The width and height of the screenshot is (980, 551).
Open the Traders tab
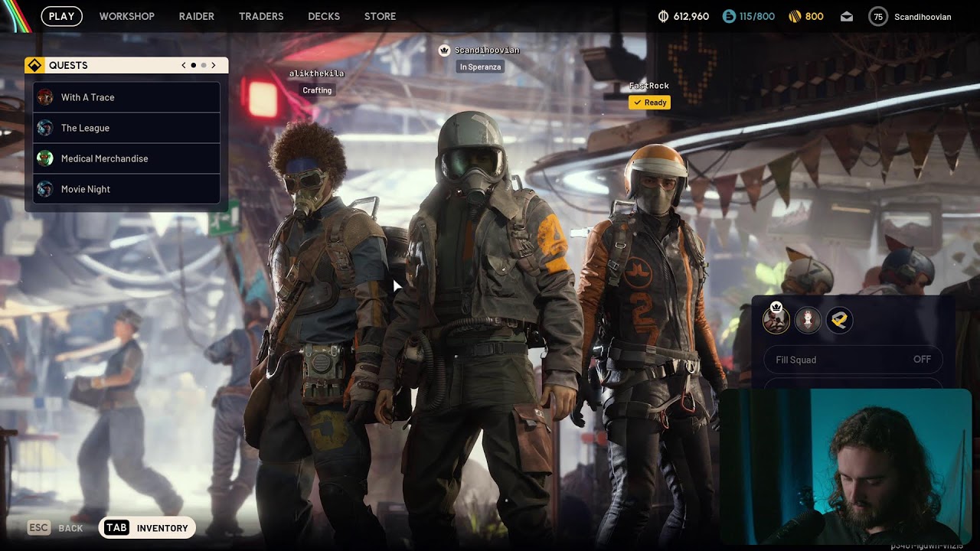[261, 16]
